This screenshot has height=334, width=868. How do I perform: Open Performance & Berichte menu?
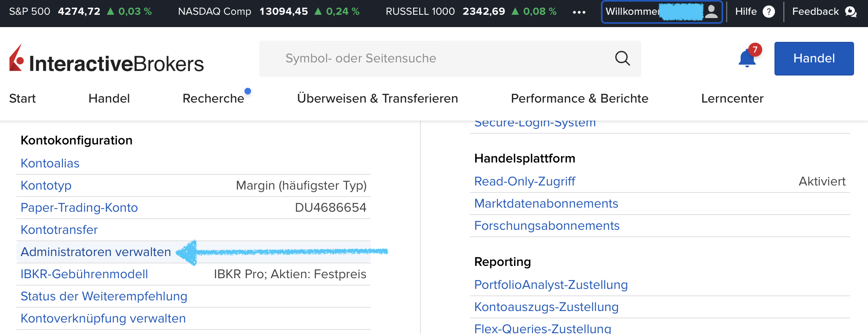(580, 98)
